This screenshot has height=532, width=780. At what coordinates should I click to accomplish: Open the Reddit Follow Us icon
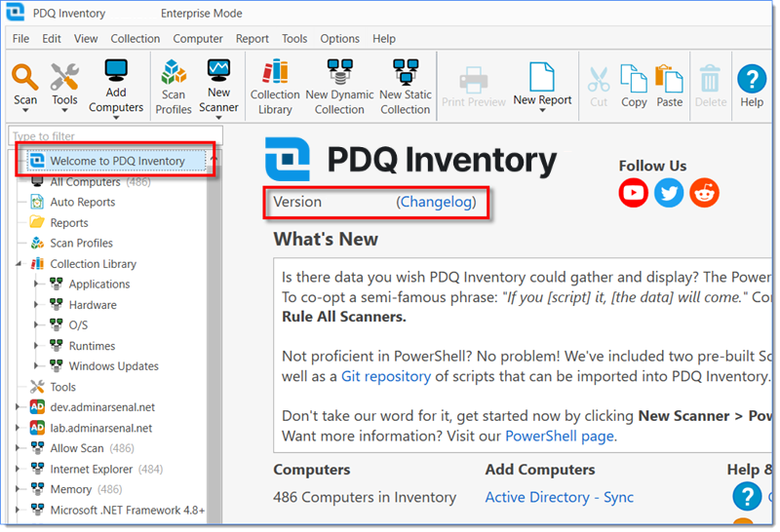click(704, 193)
